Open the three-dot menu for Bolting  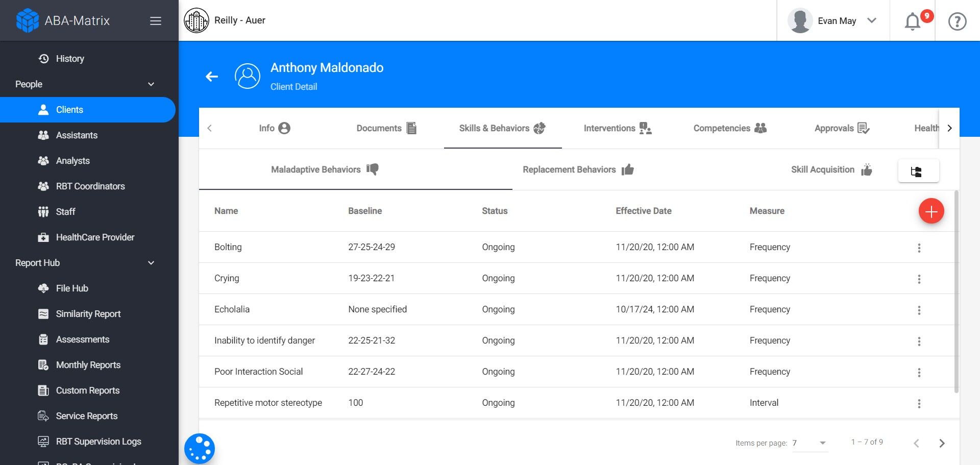[x=919, y=248]
